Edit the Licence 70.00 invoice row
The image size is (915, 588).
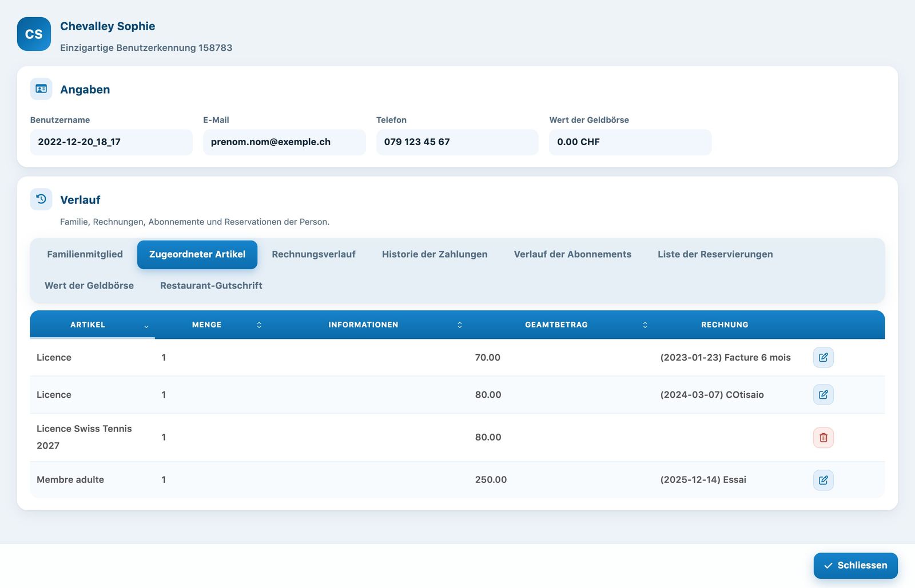pos(823,357)
